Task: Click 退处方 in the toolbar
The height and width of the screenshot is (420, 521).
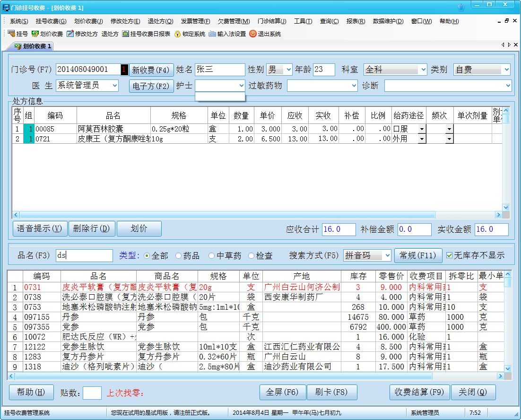Action: 110,34
